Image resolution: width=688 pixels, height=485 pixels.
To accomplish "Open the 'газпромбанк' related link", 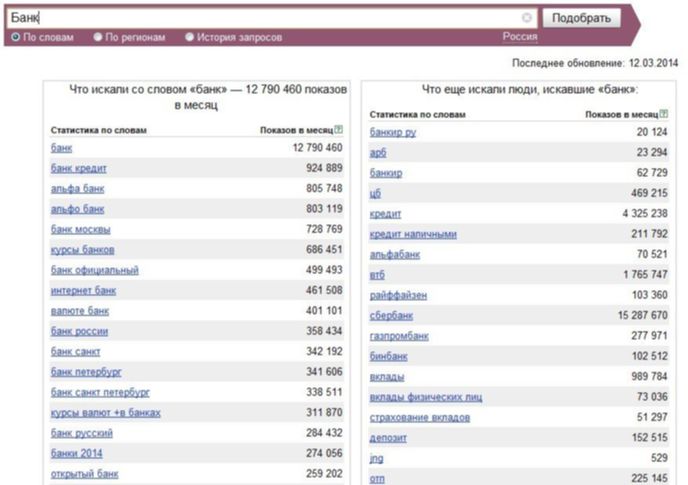I will (x=399, y=336).
